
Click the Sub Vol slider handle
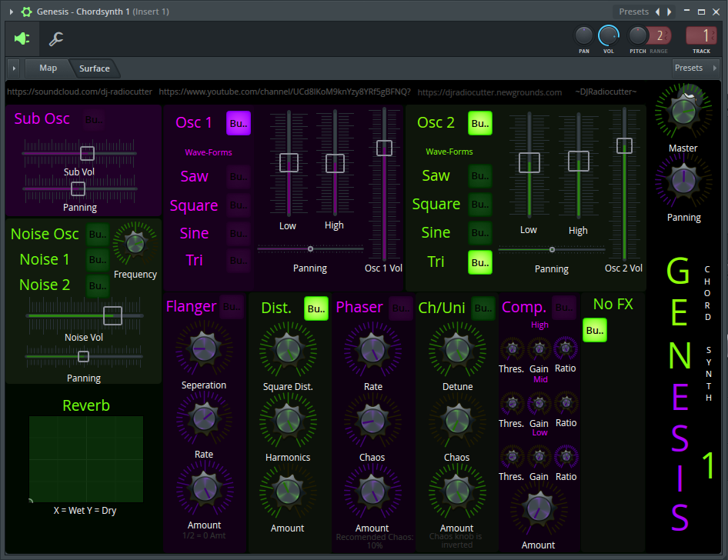tap(87, 153)
